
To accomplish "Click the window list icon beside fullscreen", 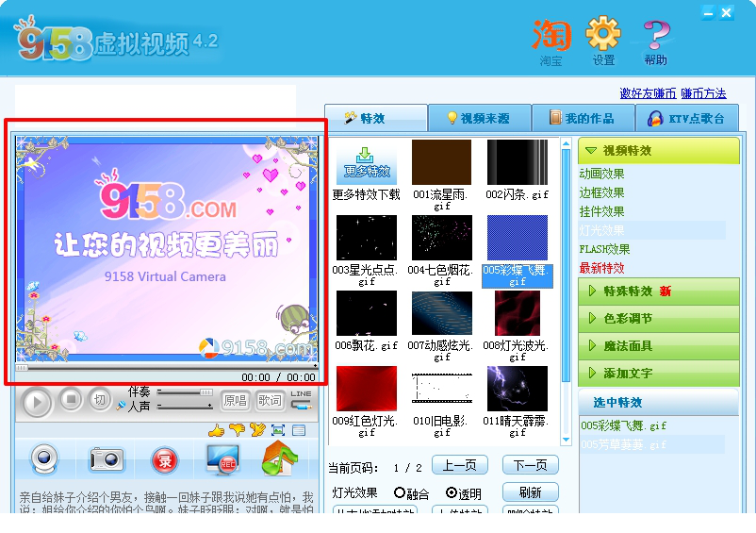I will 299,430.
